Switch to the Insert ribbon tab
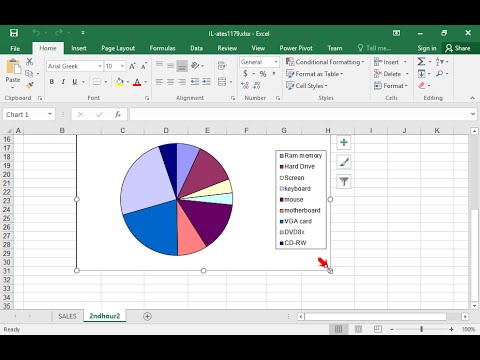The image size is (480, 360). coord(79,48)
